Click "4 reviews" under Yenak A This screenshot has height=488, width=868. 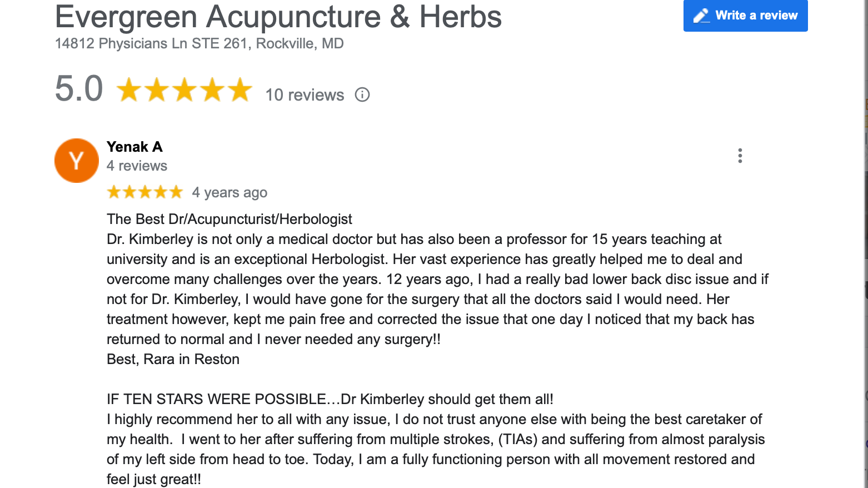pyautogui.click(x=137, y=166)
